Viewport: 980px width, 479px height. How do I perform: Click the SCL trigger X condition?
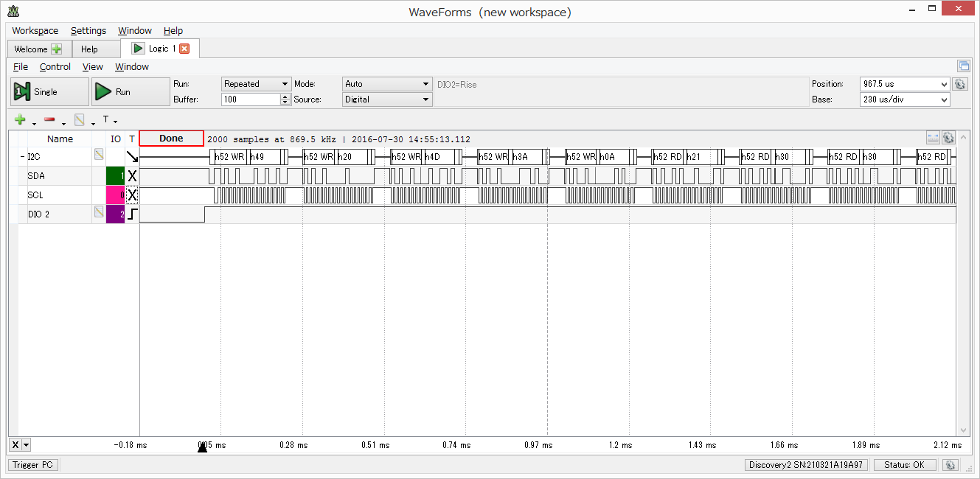pos(132,195)
